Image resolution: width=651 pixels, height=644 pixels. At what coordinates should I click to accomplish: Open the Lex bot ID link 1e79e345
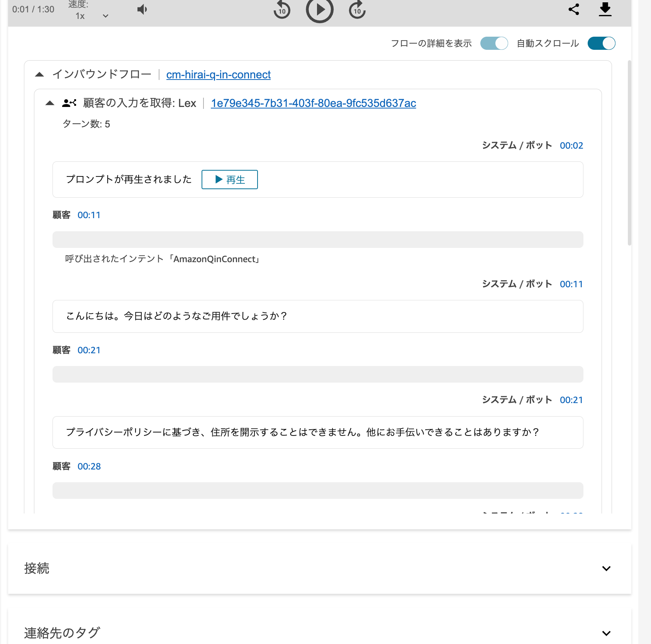(313, 103)
